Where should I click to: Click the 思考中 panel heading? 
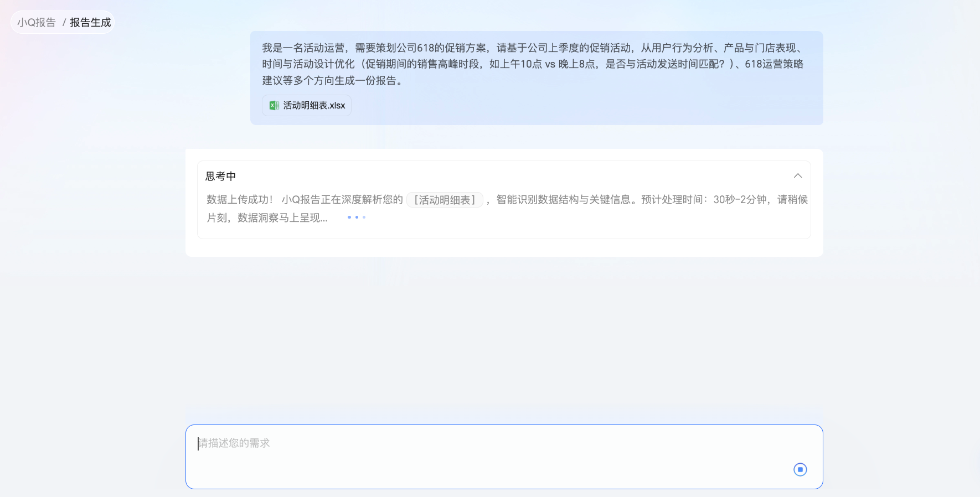pyautogui.click(x=221, y=176)
